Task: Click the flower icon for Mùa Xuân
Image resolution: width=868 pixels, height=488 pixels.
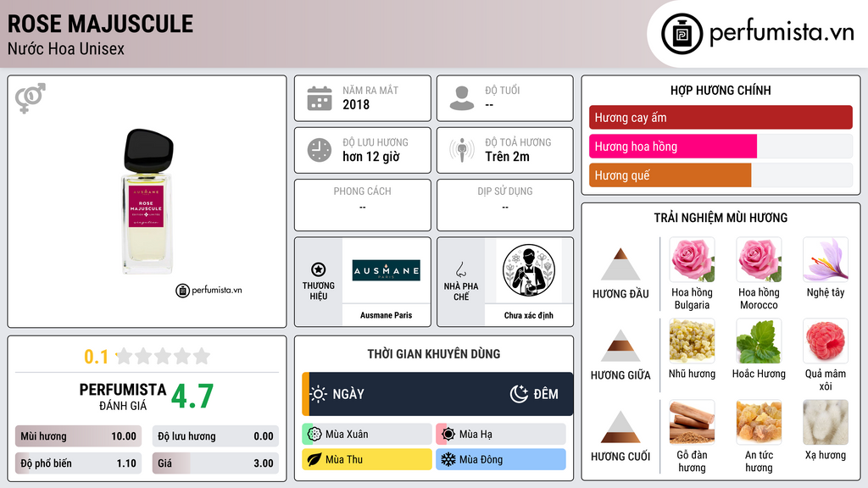Action: pyautogui.click(x=314, y=435)
